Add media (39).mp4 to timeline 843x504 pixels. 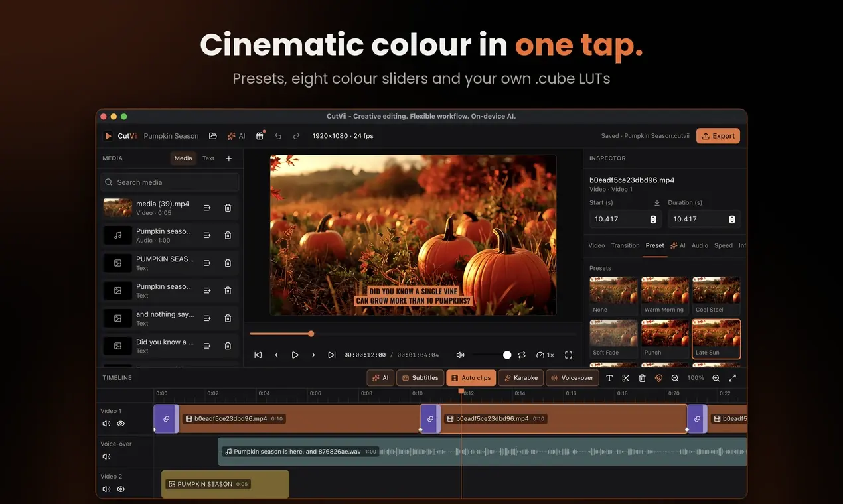point(207,208)
